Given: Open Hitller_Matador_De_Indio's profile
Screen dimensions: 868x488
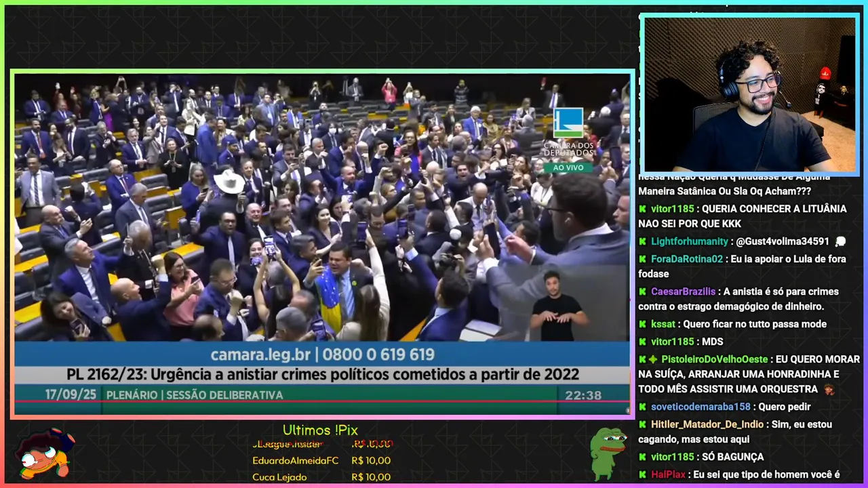Looking at the screenshot, I should coord(708,424).
